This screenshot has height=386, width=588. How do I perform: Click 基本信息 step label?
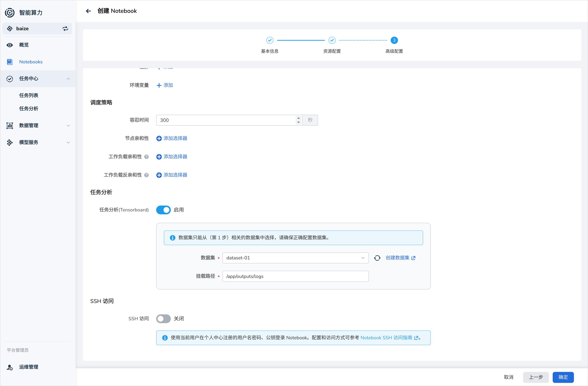tap(269, 51)
